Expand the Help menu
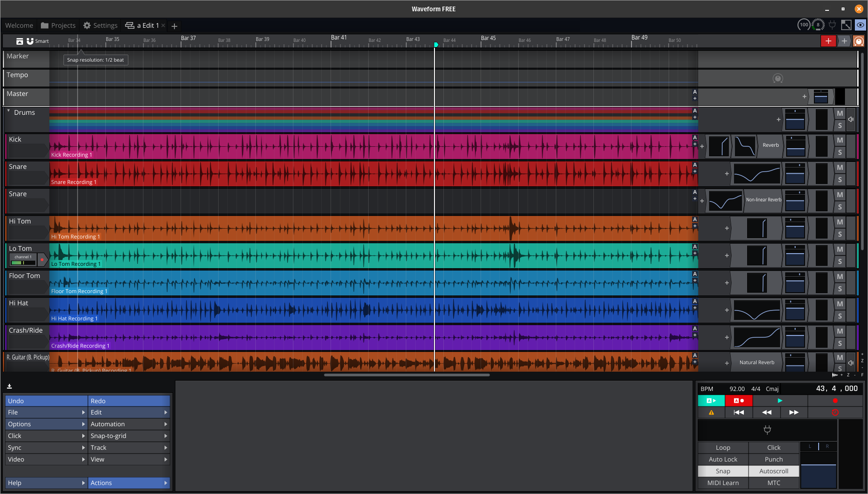Image resolution: width=868 pixels, height=494 pixels. (x=46, y=483)
